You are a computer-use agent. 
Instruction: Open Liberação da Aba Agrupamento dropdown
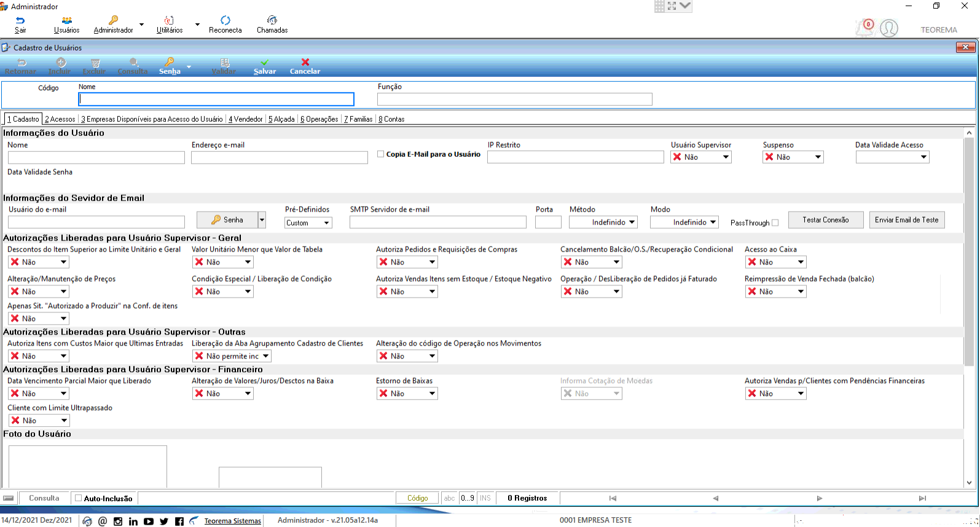click(x=232, y=357)
